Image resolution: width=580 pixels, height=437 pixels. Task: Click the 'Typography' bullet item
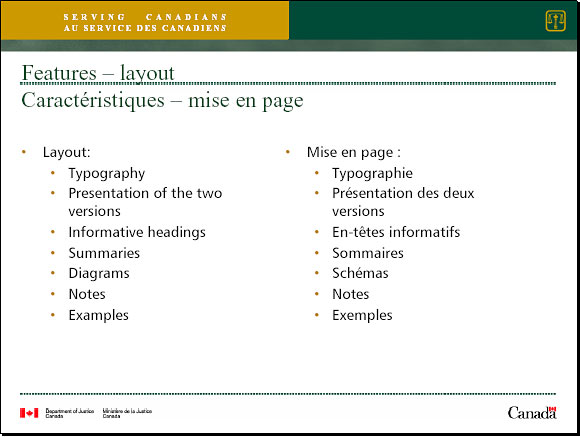point(107,174)
